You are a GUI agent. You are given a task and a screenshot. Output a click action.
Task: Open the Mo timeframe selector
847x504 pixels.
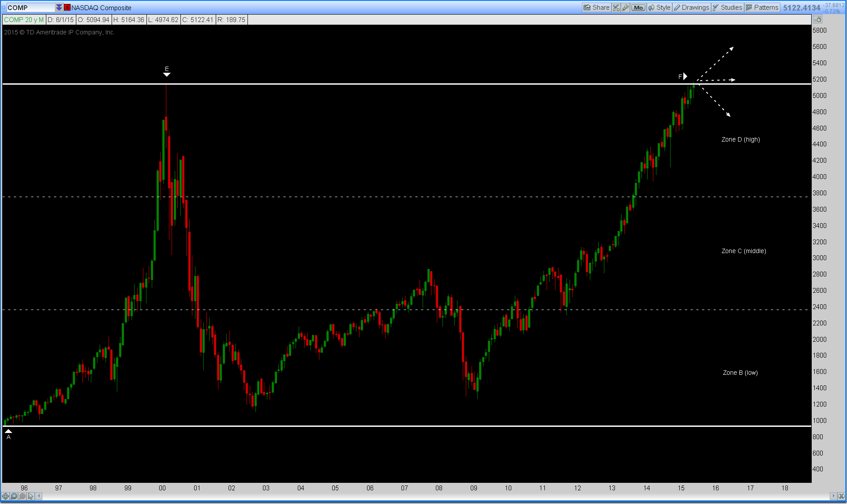pos(638,7)
